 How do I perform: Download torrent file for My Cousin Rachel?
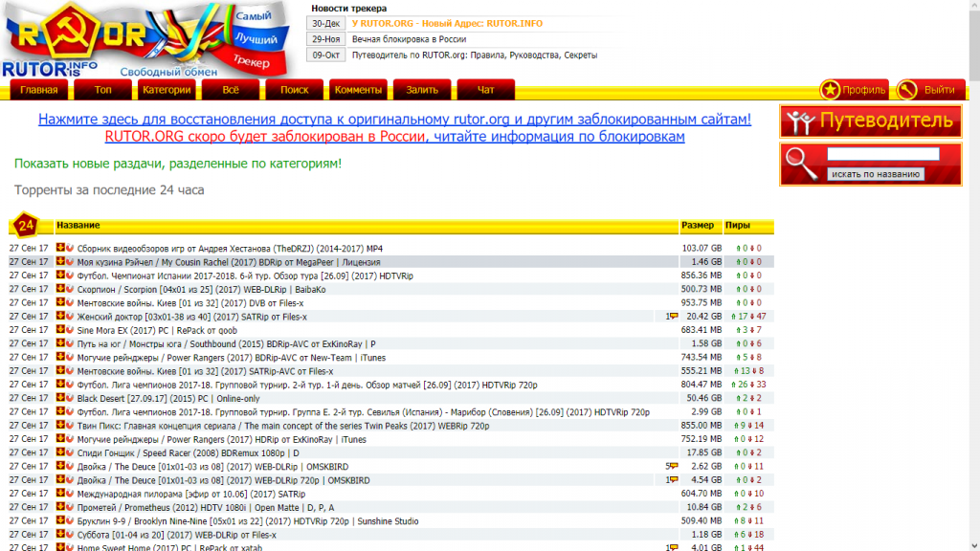[60, 261]
